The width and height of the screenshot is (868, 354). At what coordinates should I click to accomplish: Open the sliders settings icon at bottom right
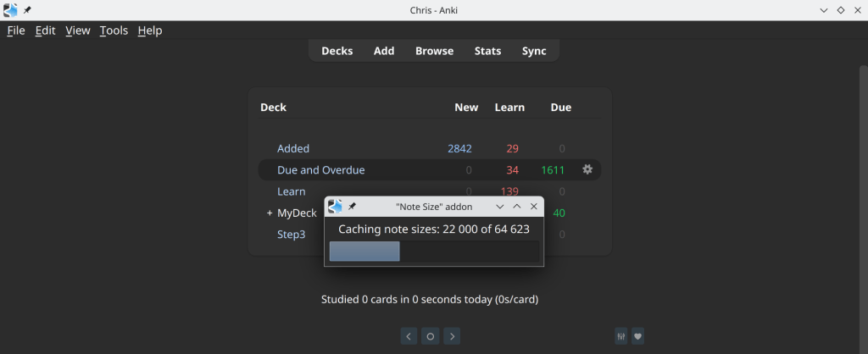pos(621,336)
